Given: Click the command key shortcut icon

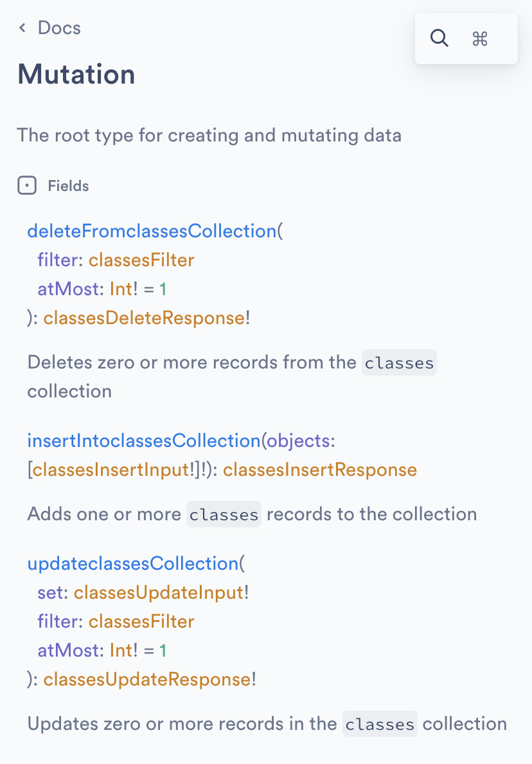Looking at the screenshot, I should tap(480, 39).
